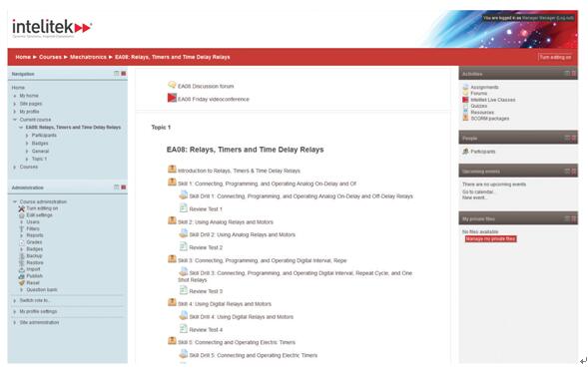Click the Manage my private files button
Viewport: 588px width, 372px height.
(490, 239)
